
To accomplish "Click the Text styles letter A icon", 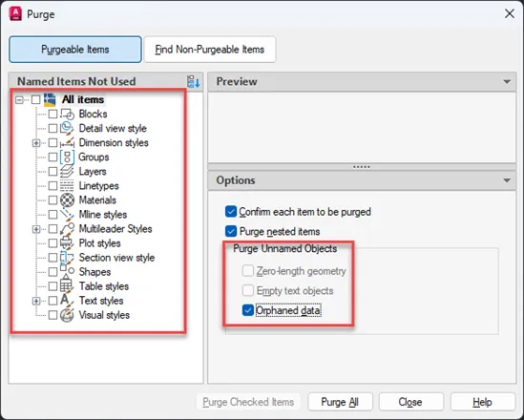I will click(x=67, y=301).
